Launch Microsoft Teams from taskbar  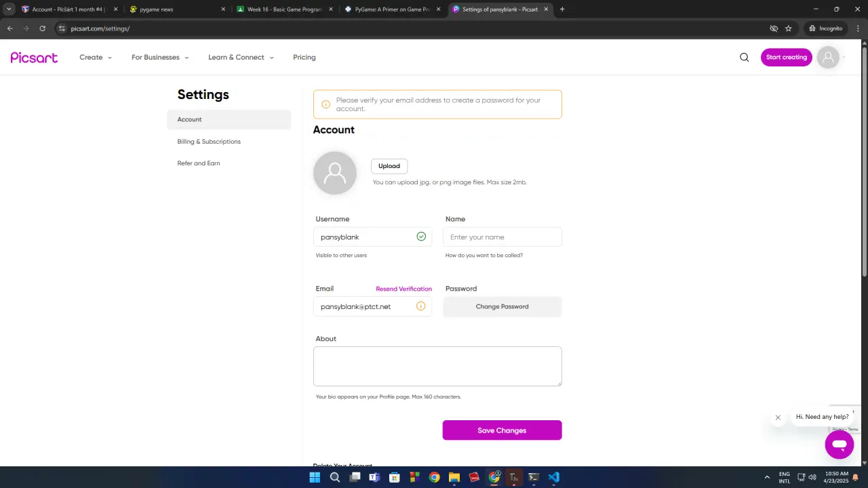(x=374, y=477)
